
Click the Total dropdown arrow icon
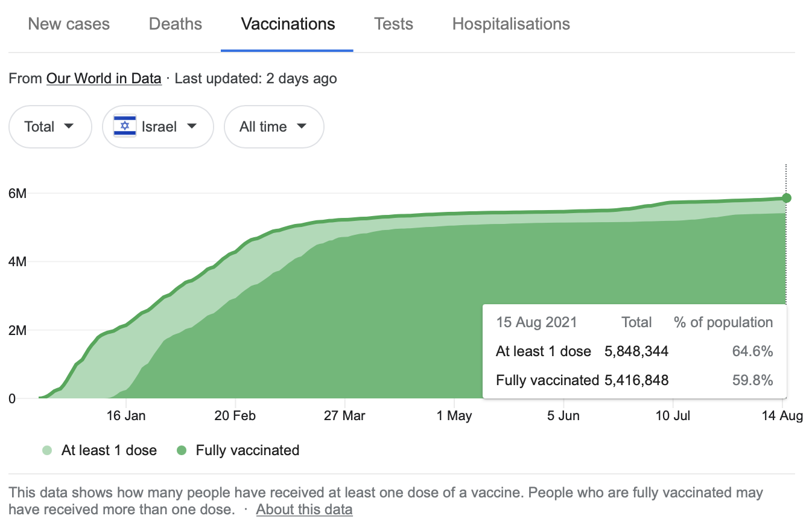[x=69, y=126]
